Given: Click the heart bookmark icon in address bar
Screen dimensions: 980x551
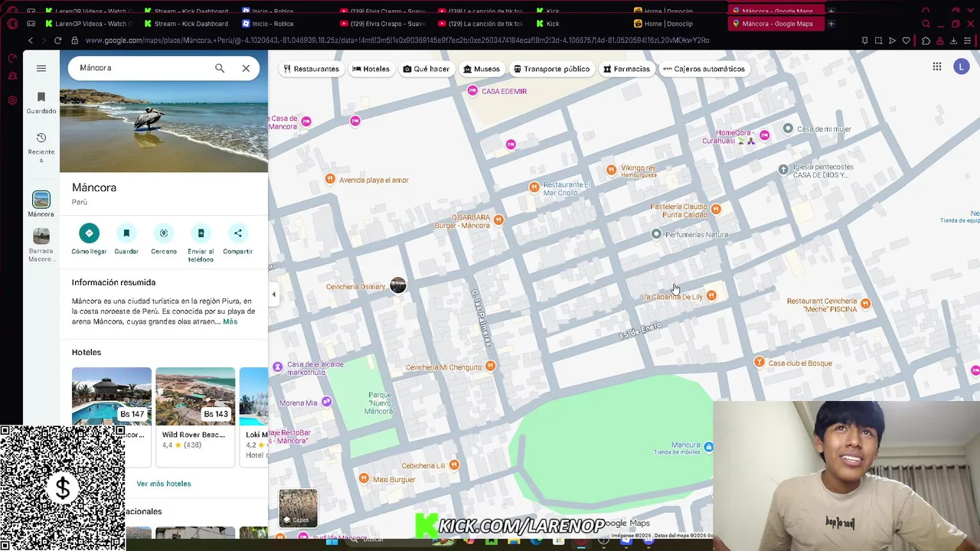Looking at the screenshot, I should tap(906, 41).
